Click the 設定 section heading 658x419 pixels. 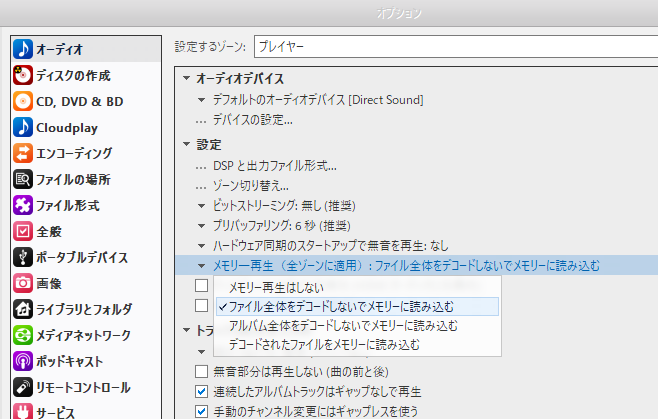pos(209,144)
